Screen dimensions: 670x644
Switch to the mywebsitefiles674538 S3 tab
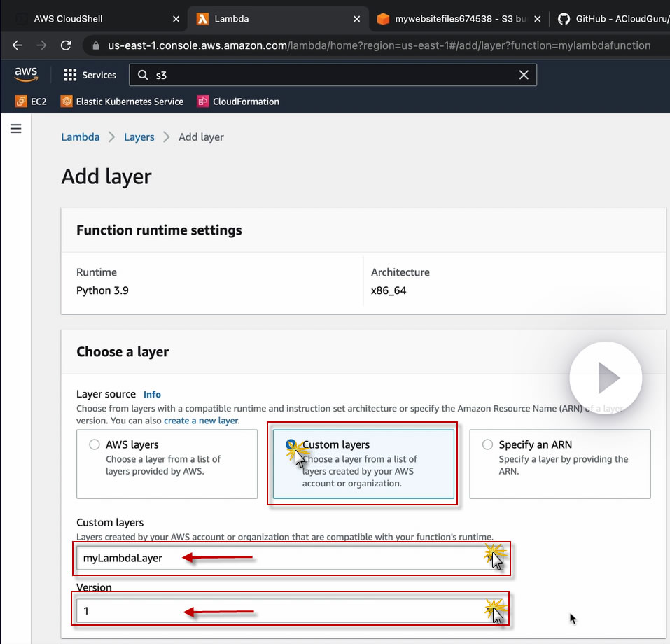[x=455, y=19]
